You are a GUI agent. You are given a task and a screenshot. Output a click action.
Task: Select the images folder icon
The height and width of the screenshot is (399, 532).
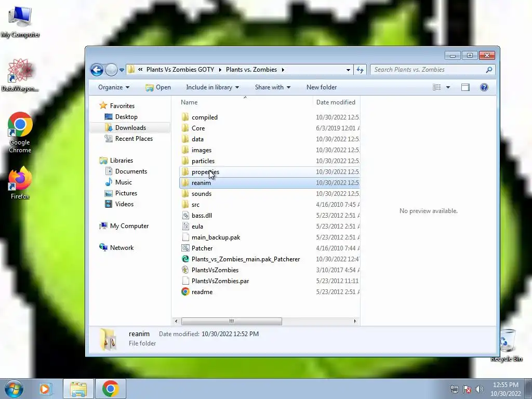pyautogui.click(x=185, y=150)
